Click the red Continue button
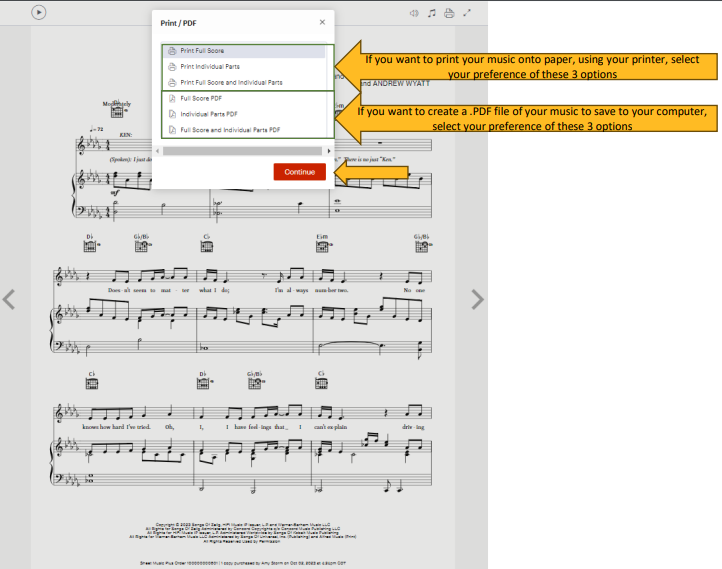This screenshot has width=722, height=569. [x=299, y=172]
